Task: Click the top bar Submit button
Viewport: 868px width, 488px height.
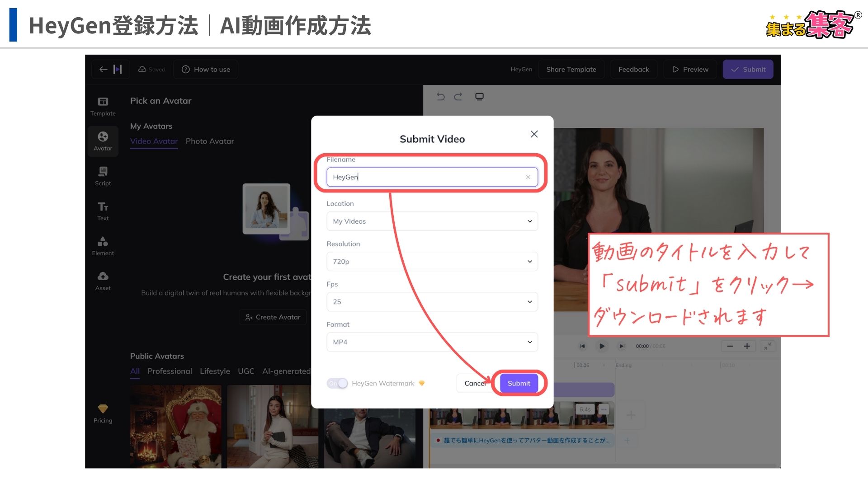Action: point(748,69)
